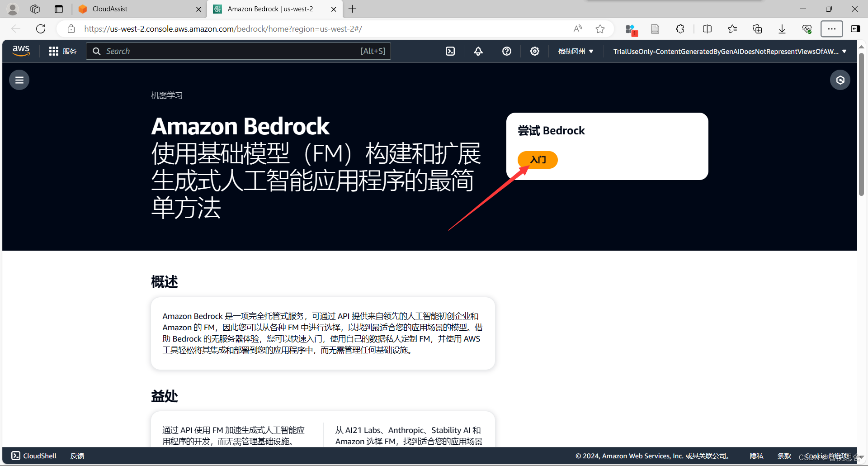The width and height of the screenshot is (868, 466).
Task: Open the browser profile icon
Action: click(13, 9)
